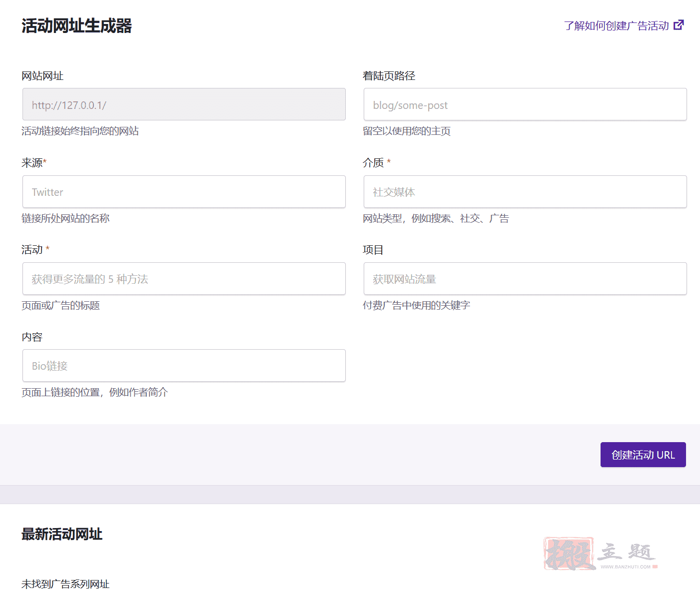Click the 最新活动网址 section heading

point(62,534)
